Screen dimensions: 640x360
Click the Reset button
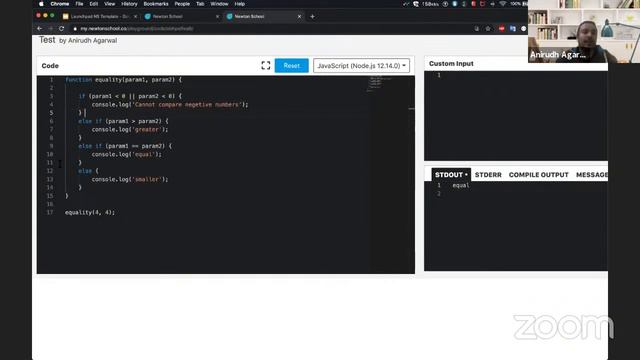(x=291, y=65)
